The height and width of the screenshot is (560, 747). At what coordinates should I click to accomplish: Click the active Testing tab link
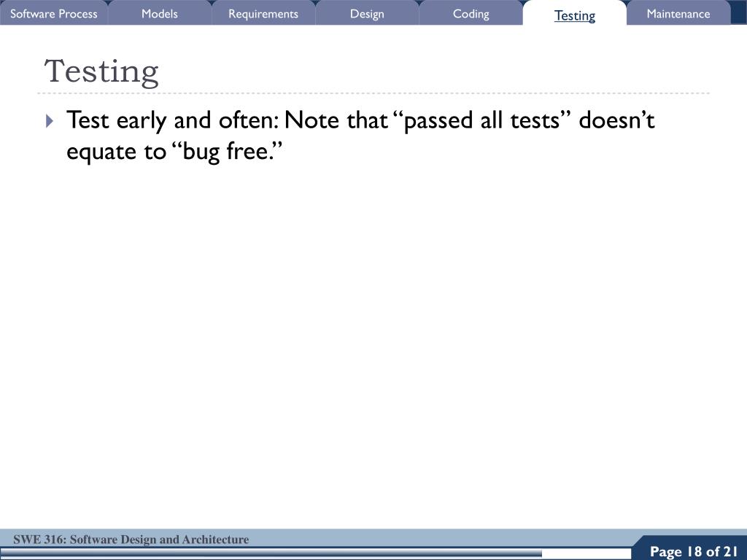point(575,15)
